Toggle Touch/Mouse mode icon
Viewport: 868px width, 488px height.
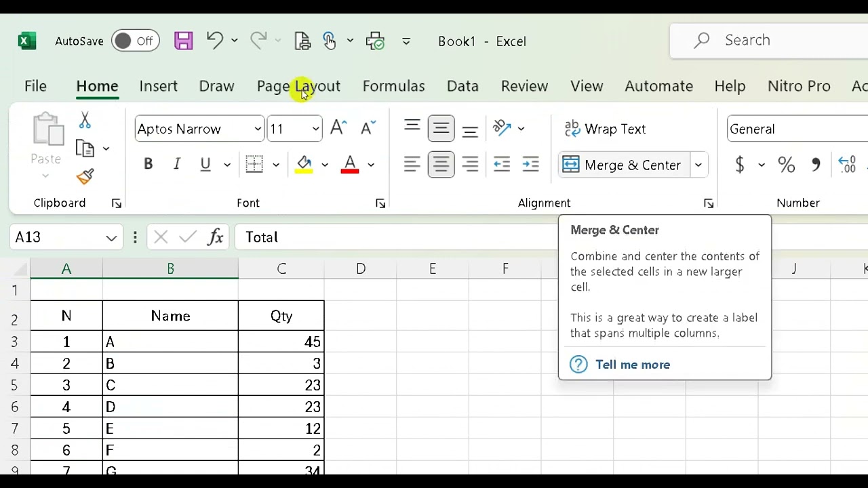[x=330, y=41]
